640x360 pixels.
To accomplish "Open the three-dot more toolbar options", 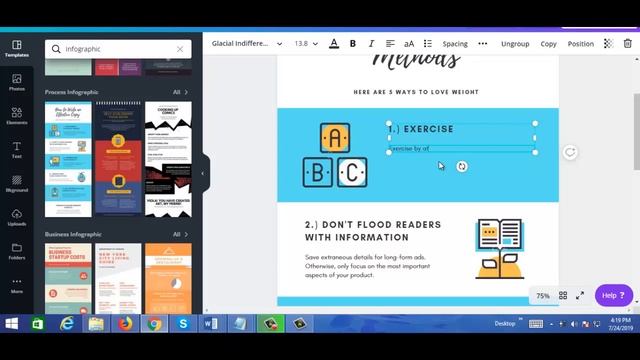I will [x=482, y=44].
